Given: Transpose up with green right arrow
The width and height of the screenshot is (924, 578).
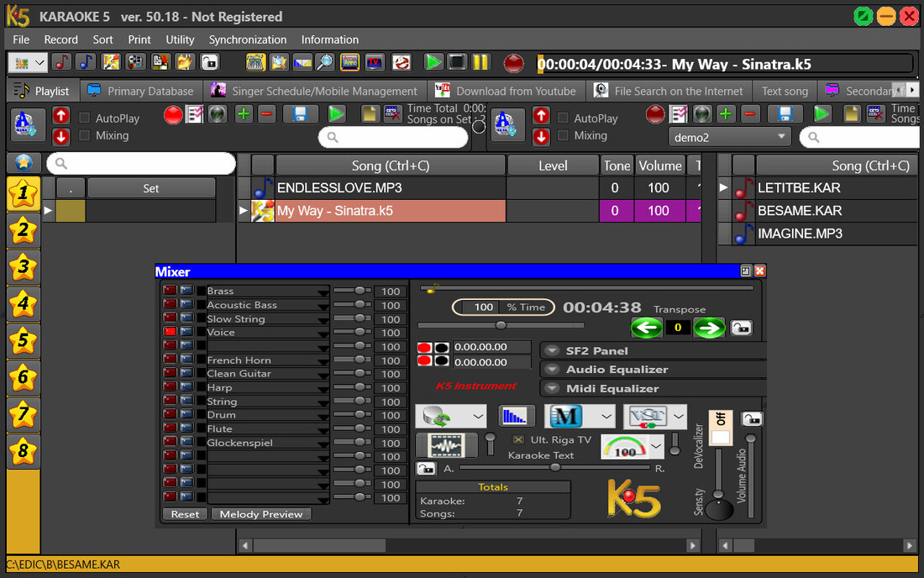Looking at the screenshot, I should [x=709, y=328].
